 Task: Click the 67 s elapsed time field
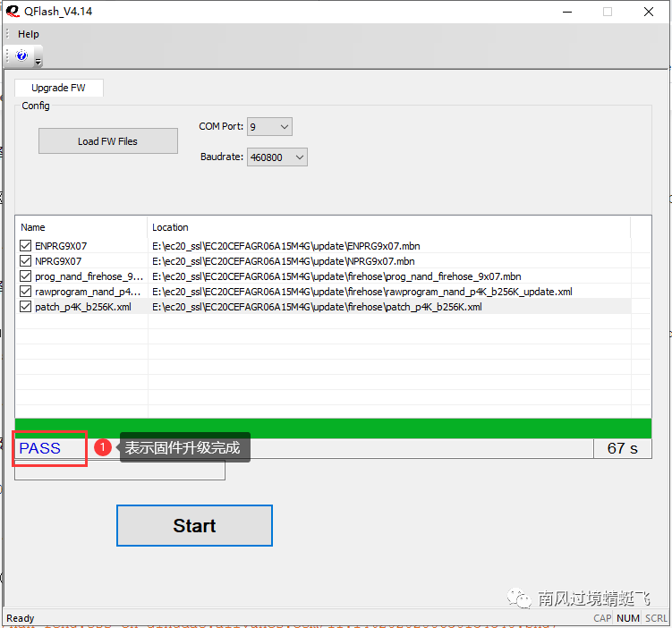[623, 448]
